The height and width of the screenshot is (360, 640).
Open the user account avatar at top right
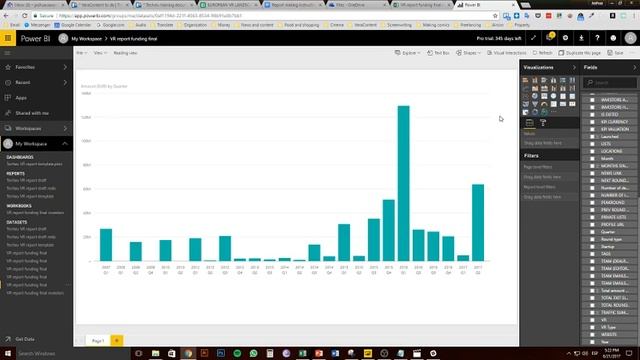630,38
